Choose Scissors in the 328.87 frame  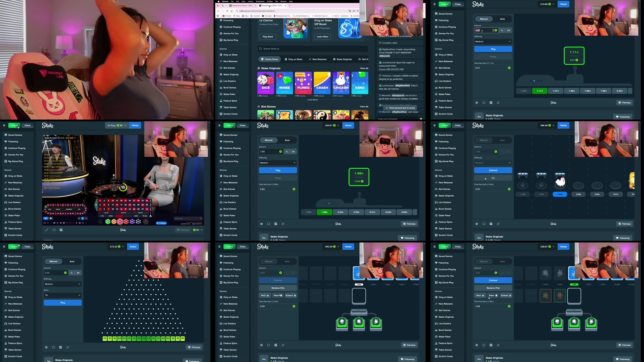click(x=506, y=295)
